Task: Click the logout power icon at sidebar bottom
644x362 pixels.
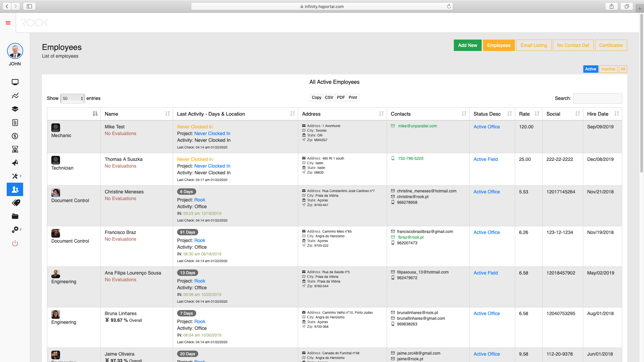Action: [15, 243]
